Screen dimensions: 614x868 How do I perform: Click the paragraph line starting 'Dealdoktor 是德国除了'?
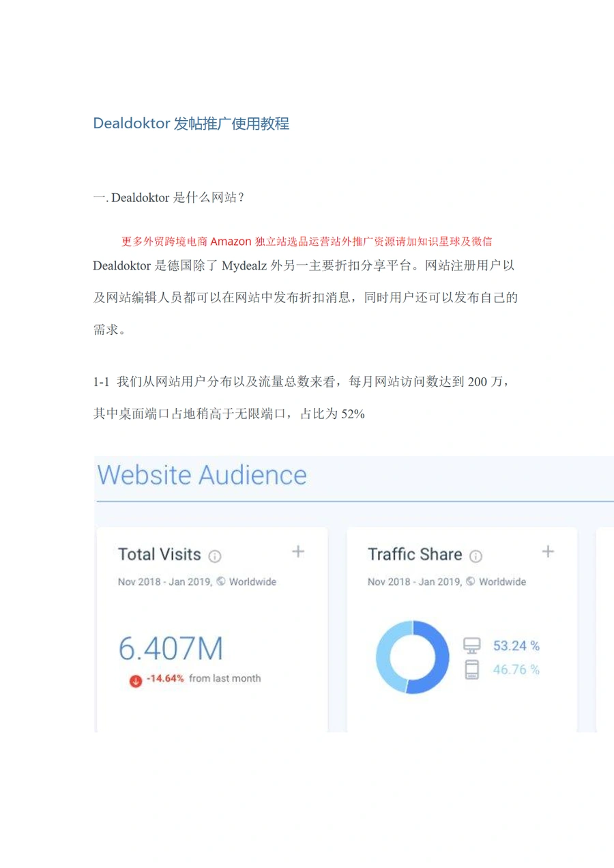(304, 266)
